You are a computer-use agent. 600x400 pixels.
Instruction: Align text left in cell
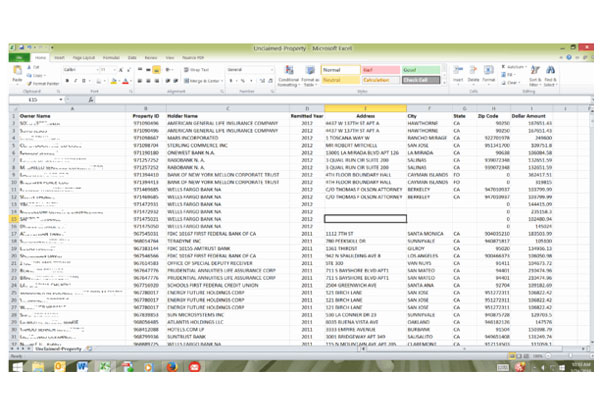(140, 81)
